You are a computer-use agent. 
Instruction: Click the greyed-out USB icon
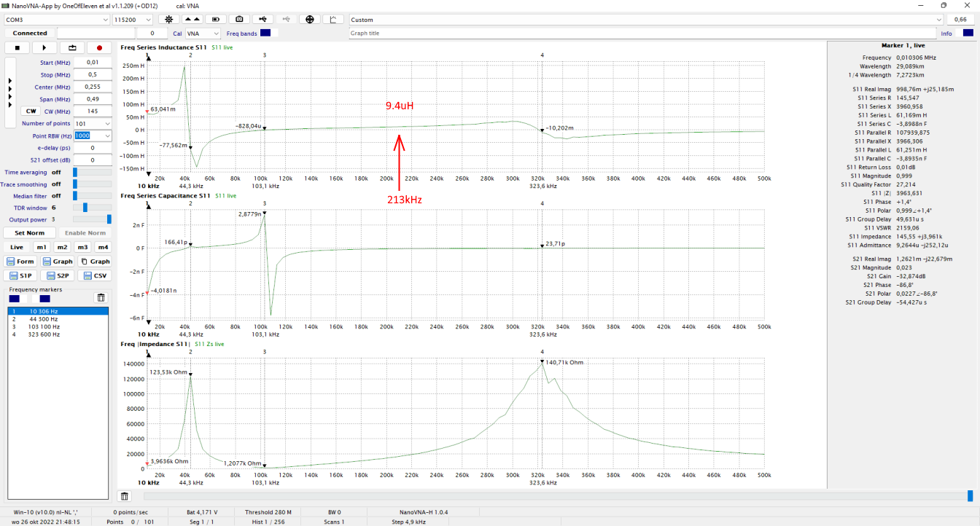(x=287, y=20)
